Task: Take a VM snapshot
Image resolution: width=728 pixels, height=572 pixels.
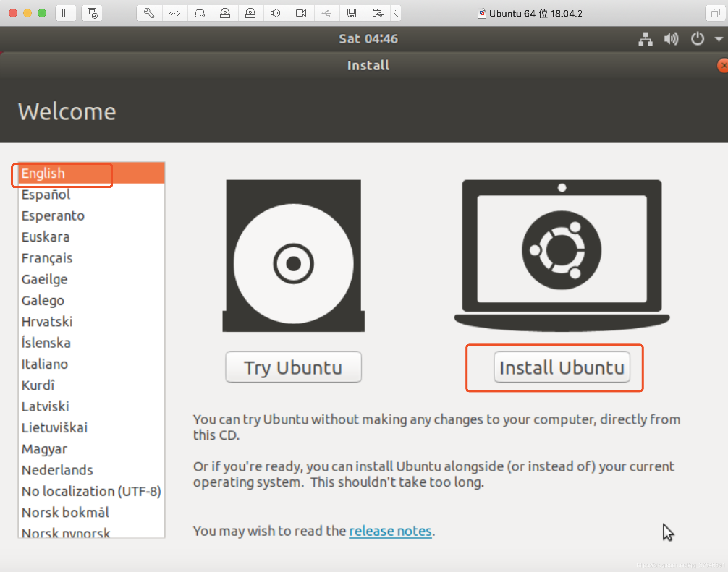Action: (92, 13)
